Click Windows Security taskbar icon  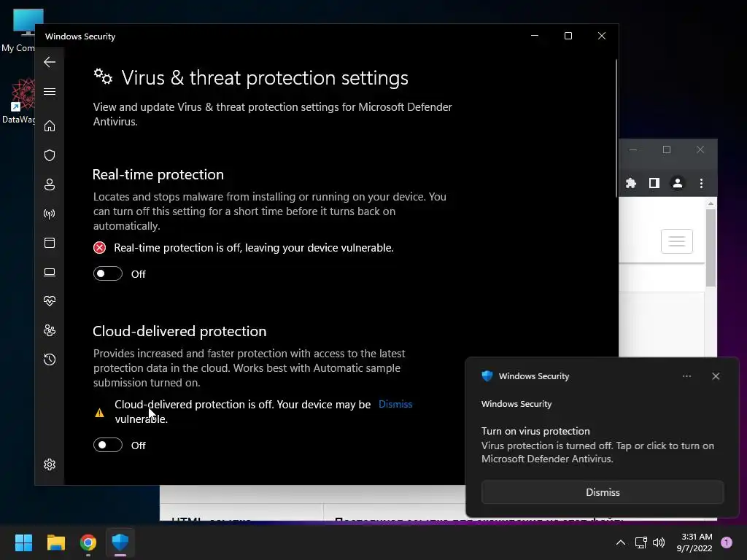(120, 542)
